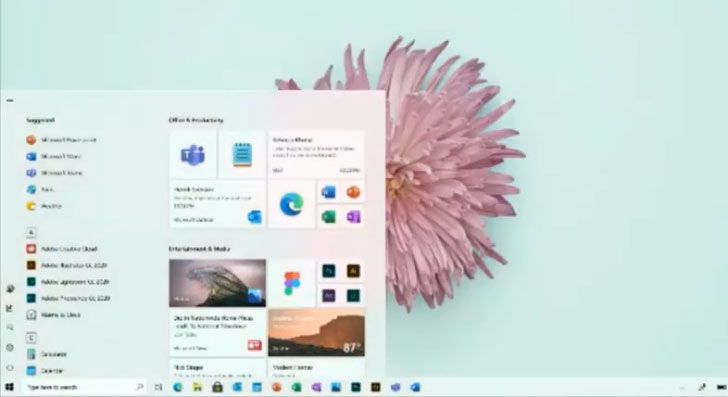The width and height of the screenshot is (728, 397).
Task: Open Alarms & Clock from the app list
Action: pos(53,315)
